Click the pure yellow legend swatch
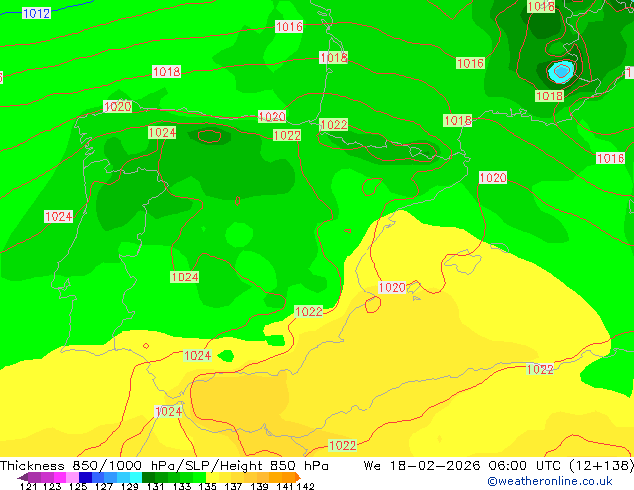This screenshot has height=490, width=634. pyautogui.click(x=212, y=477)
